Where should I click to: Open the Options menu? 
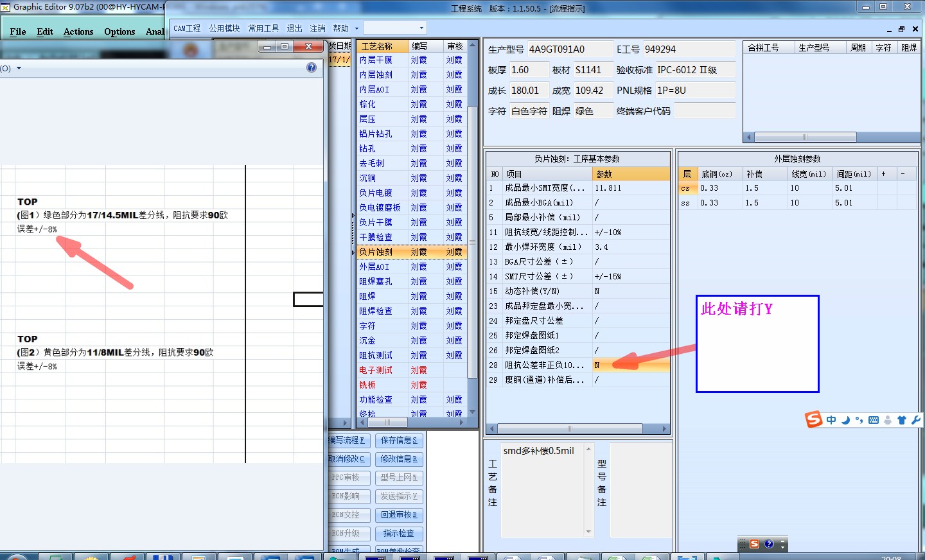click(119, 31)
